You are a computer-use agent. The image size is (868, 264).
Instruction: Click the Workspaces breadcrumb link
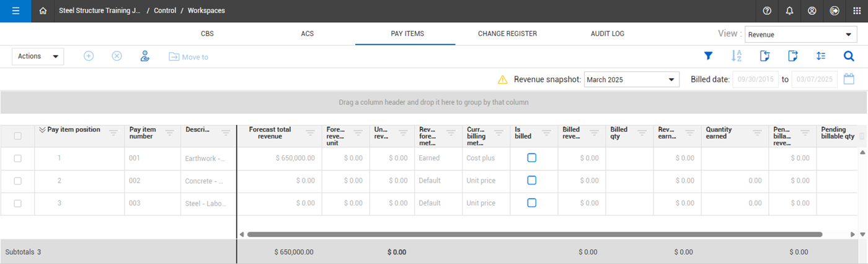click(206, 11)
